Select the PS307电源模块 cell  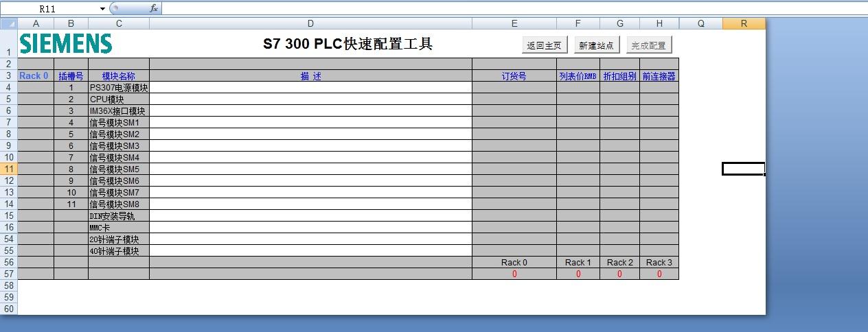click(119, 88)
